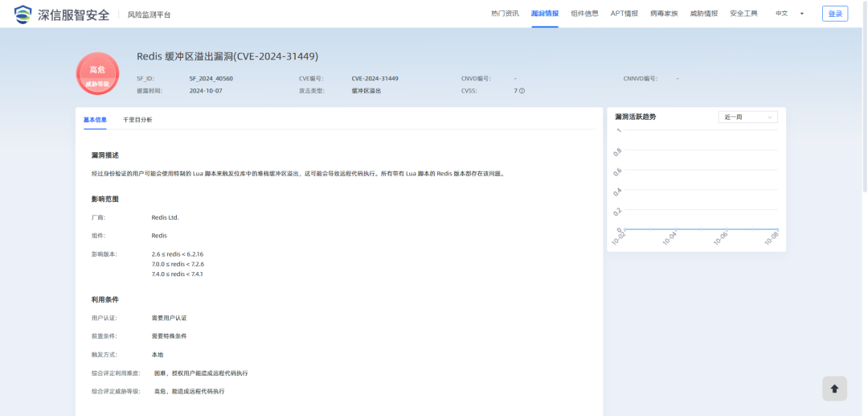Click the 影响范围 section heading
The image size is (868, 416).
coord(105,199)
